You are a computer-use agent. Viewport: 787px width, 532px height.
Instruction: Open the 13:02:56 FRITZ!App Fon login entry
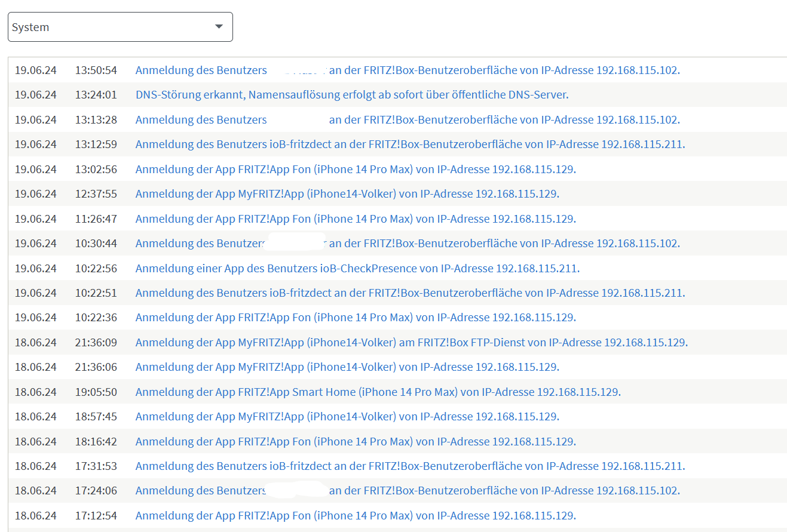[x=356, y=169]
